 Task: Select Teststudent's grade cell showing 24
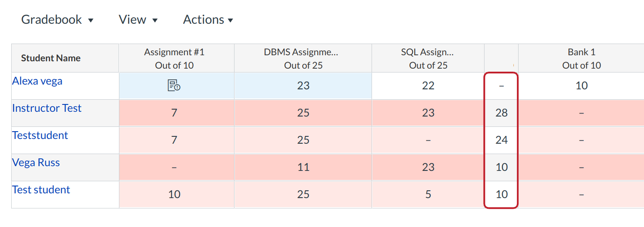pyautogui.click(x=501, y=140)
